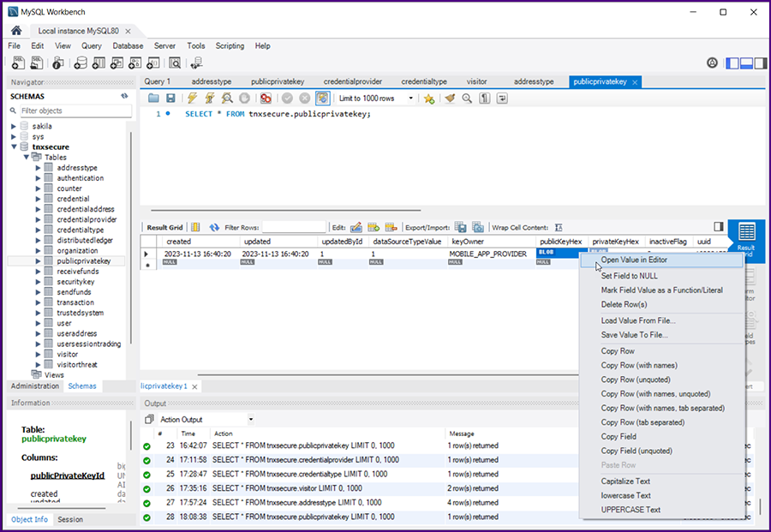Toggle stop-on-error execution icon
Screen dimensions: 771x532
point(266,99)
